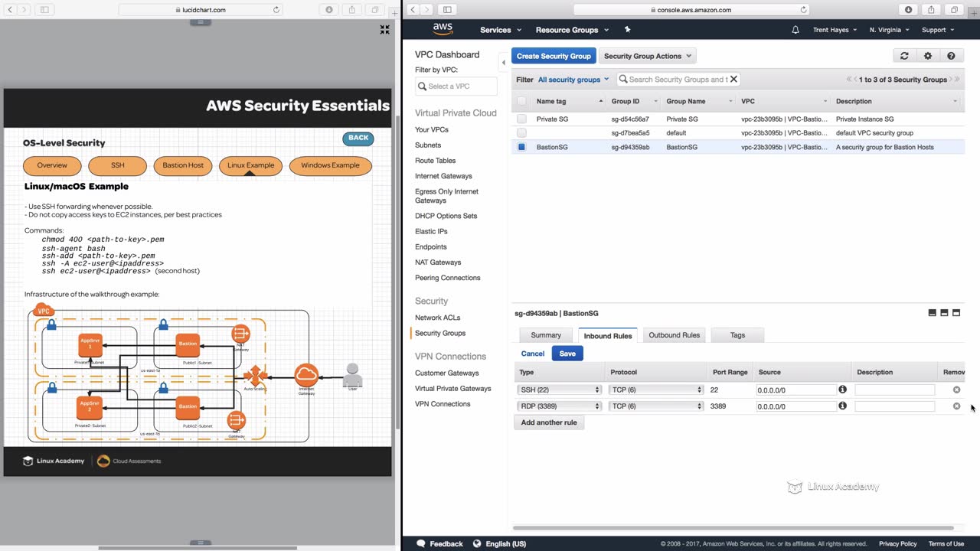Change the RDP (3389) rule type dropdown
Viewport: 980px width, 551px height.
(x=560, y=406)
